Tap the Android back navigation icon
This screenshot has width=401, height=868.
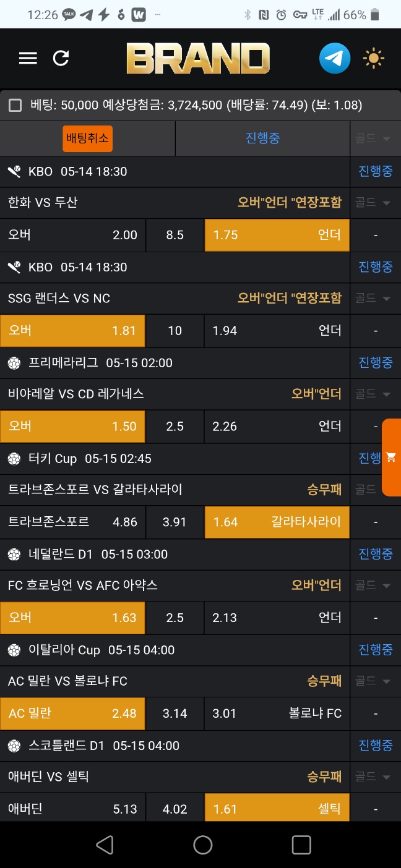click(x=105, y=845)
